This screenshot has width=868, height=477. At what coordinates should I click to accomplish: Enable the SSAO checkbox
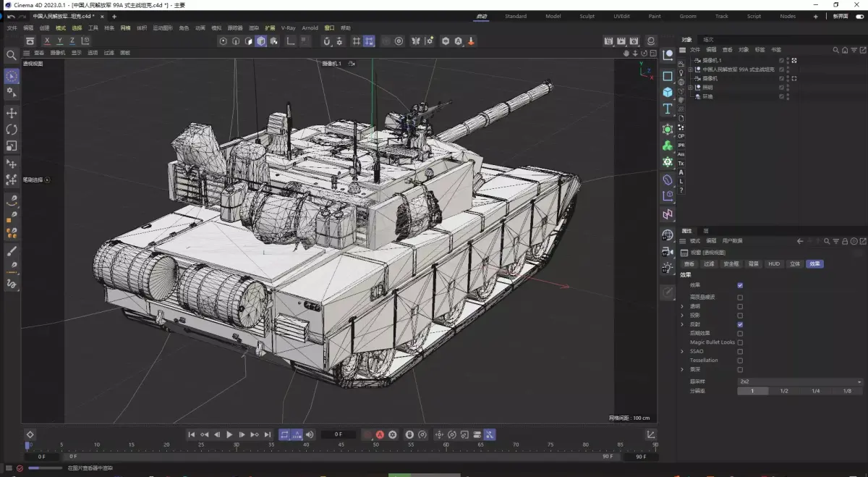click(x=739, y=351)
